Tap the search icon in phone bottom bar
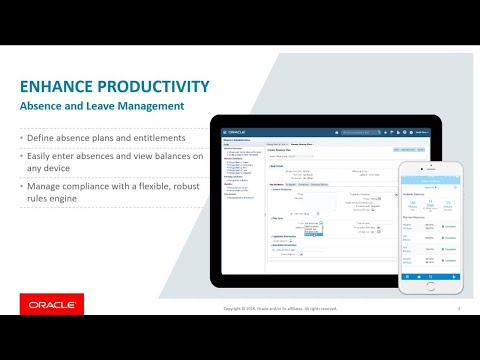Image resolution: width=480 pixels, height=360 pixels. 431,277
